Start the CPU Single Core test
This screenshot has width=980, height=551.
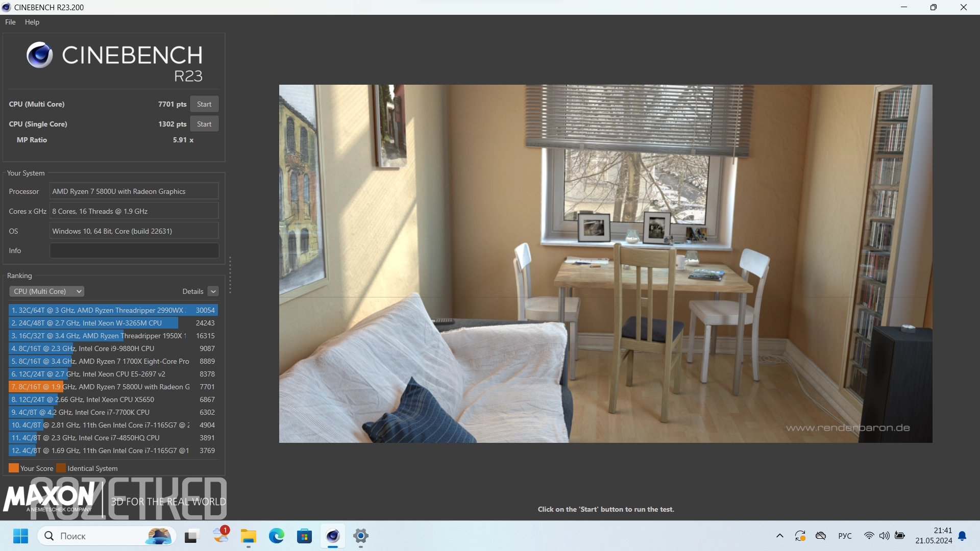click(x=204, y=124)
